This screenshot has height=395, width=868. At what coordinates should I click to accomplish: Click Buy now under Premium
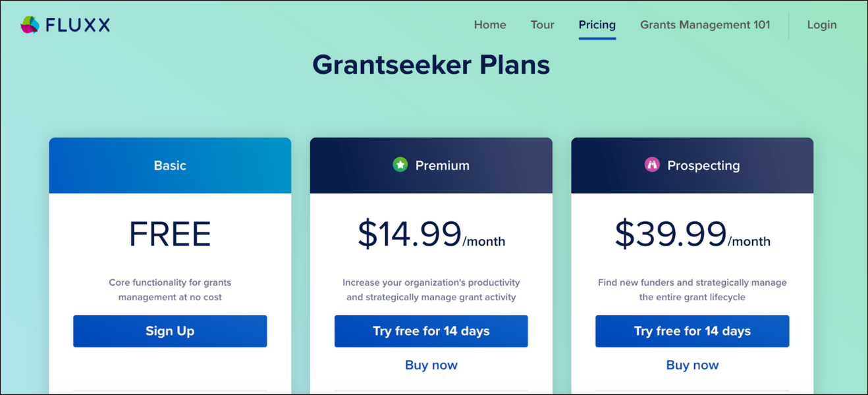pyautogui.click(x=431, y=365)
